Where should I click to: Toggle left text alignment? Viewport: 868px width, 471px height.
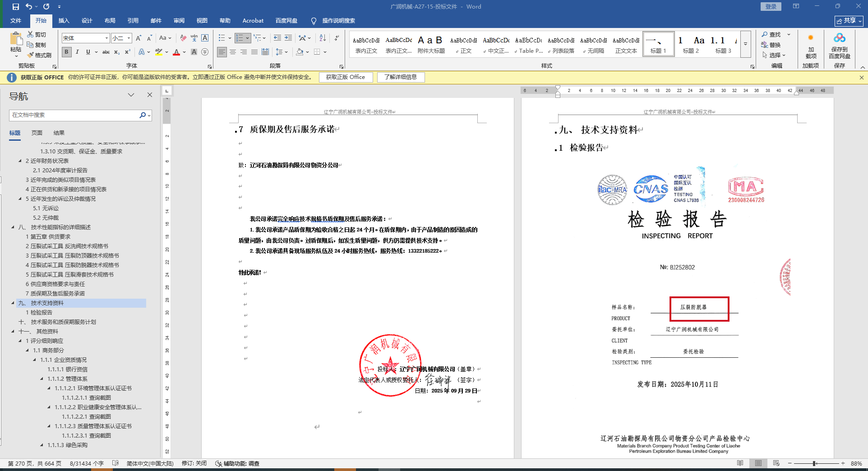(x=222, y=52)
